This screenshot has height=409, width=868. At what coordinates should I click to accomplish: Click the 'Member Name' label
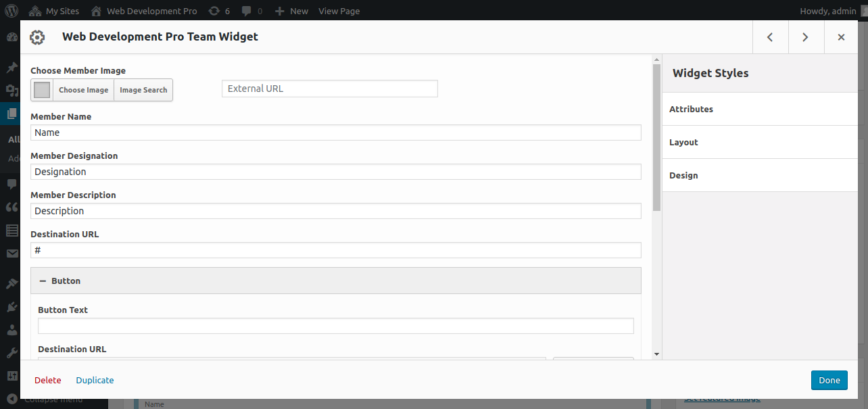61,116
